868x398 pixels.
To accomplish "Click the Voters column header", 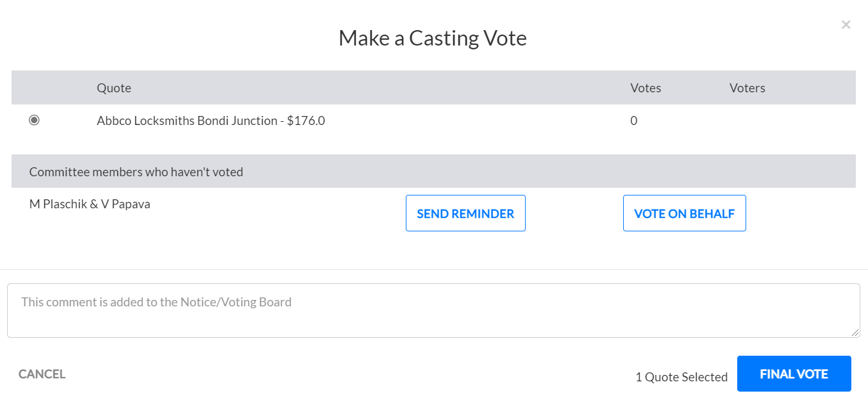I will click(747, 88).
